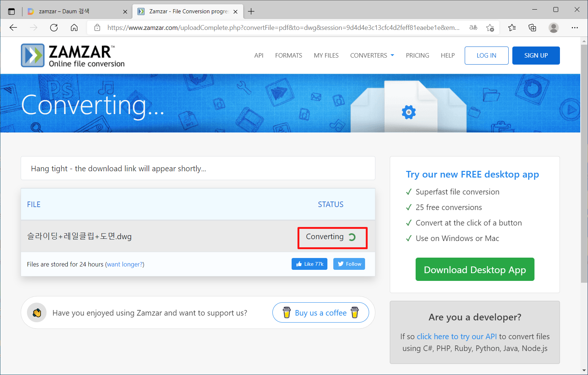Viewport: 588px width, 375px height.
Task: Click the Facebook Like 77k button
Action: (309, 264)
